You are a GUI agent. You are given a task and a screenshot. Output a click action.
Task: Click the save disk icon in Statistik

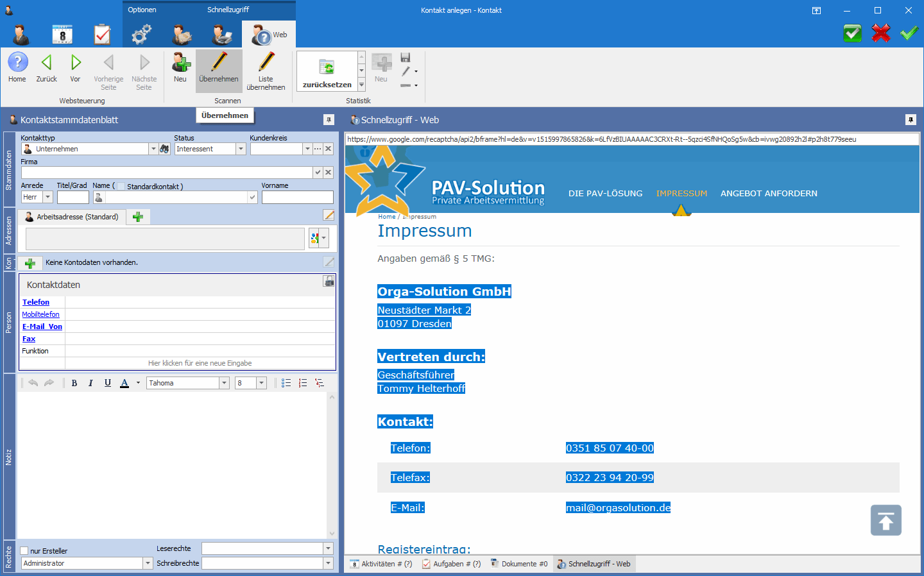[406, 58]
